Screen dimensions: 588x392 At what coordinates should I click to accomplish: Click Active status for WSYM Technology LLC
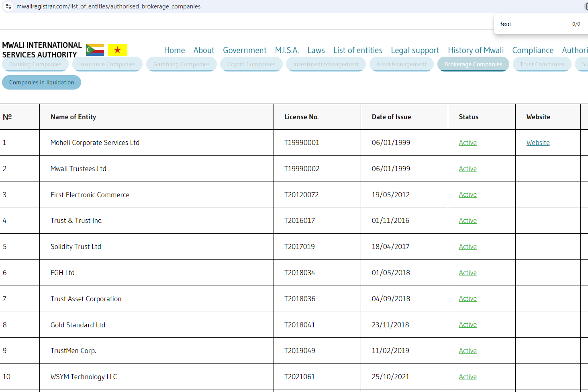pyautogui.click(x=468, y=377)
